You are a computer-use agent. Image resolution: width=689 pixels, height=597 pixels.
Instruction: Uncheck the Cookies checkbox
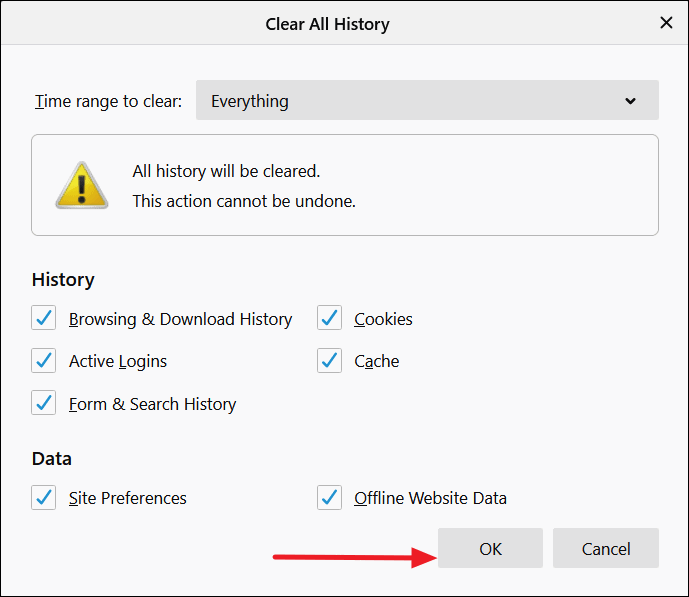pos(329,318)
